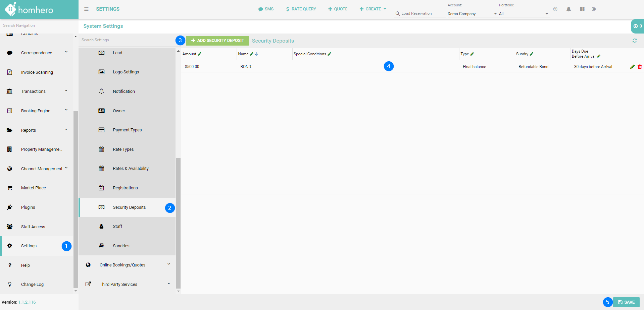Expand the Correspondence navigation section

[x=66, y=52]
